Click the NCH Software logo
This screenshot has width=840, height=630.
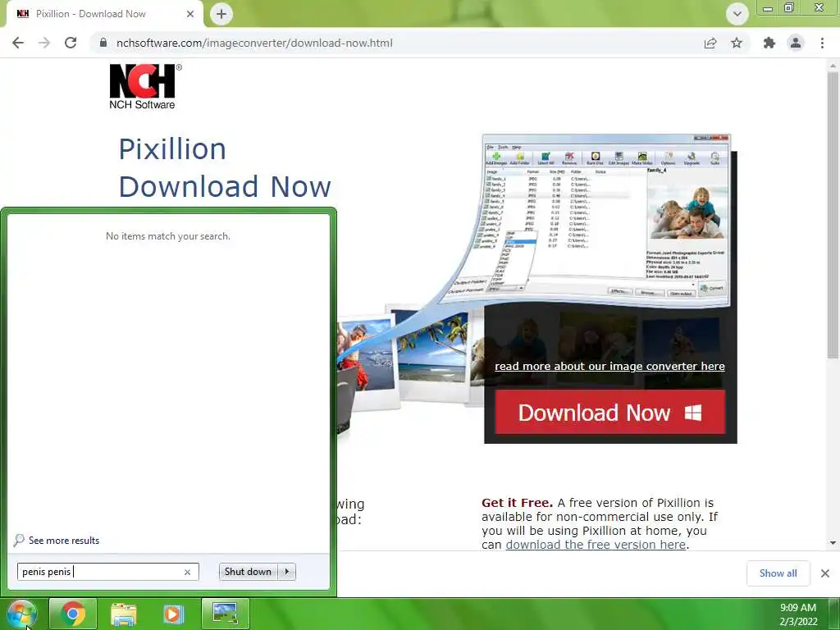144,87
